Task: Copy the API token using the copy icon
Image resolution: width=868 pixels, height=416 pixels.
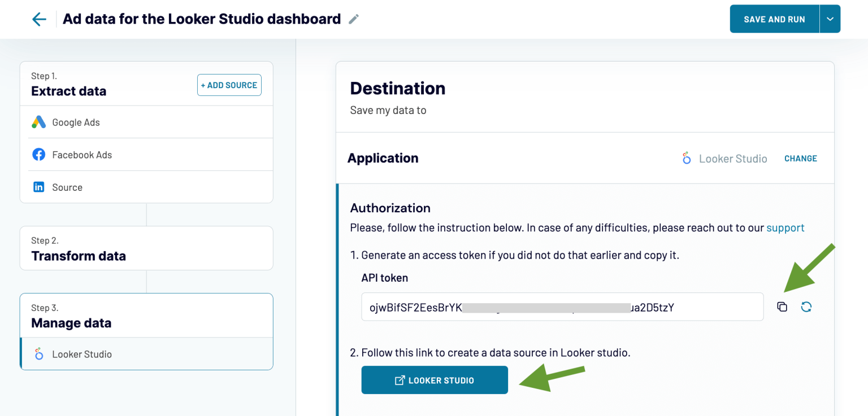Action: pos(782,306)
